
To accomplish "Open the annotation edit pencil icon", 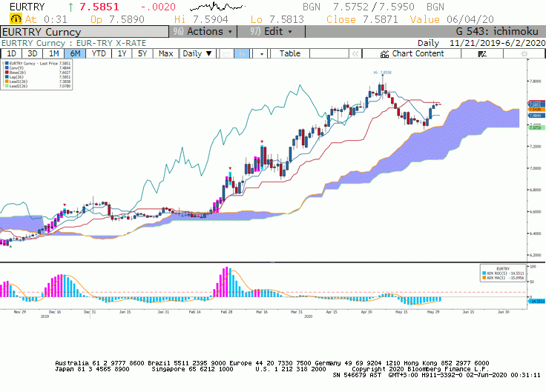I will click(x=482, y=53).
